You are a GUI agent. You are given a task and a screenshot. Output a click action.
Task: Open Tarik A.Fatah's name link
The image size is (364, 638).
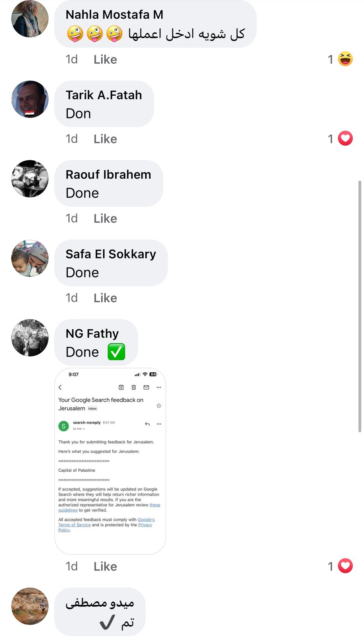tap(104, 95)
